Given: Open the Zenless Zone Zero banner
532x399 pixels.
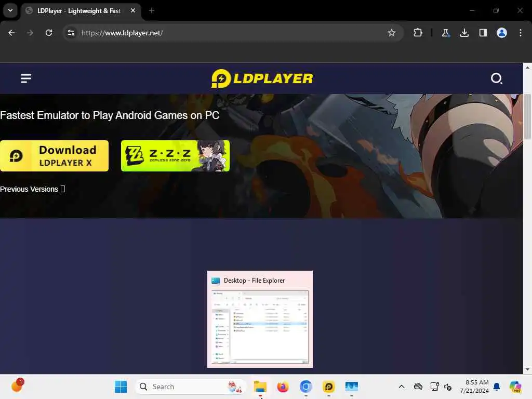Looking at the screenshot, I should click(x=175, y=156).
